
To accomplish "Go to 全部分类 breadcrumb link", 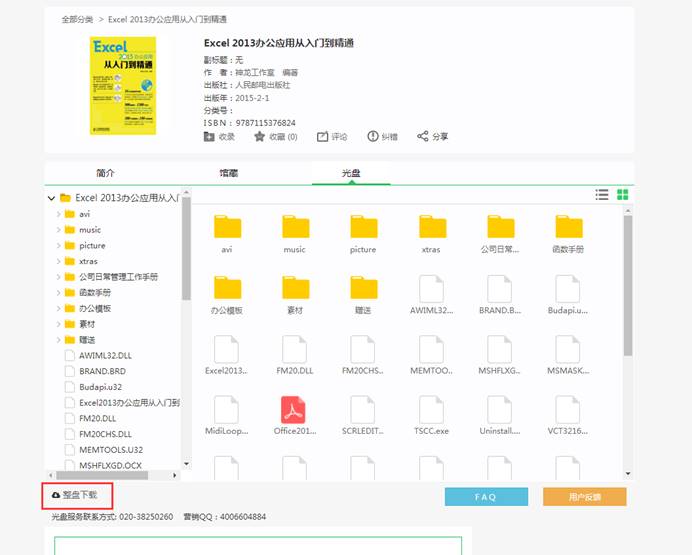I will 77,19.
